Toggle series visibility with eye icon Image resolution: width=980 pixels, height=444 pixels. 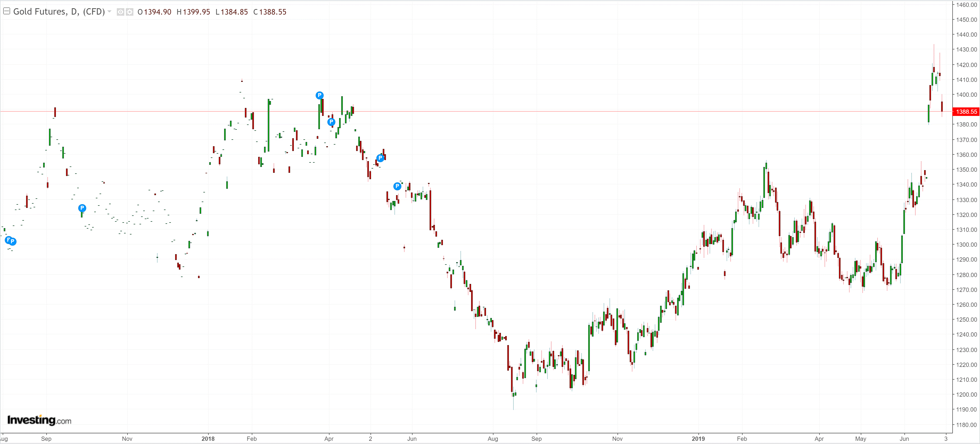(x=120, y=12)
